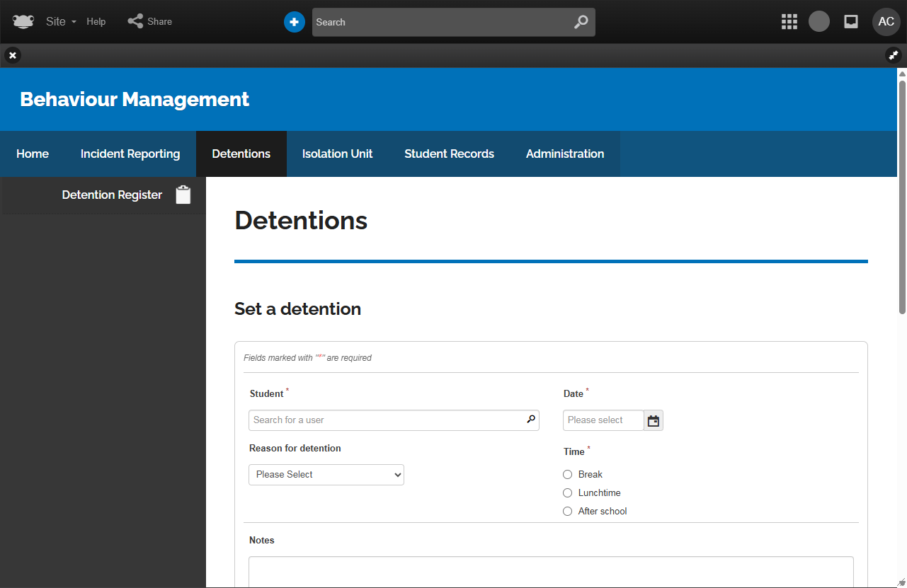Choose the After school time option

click(567, 512)
